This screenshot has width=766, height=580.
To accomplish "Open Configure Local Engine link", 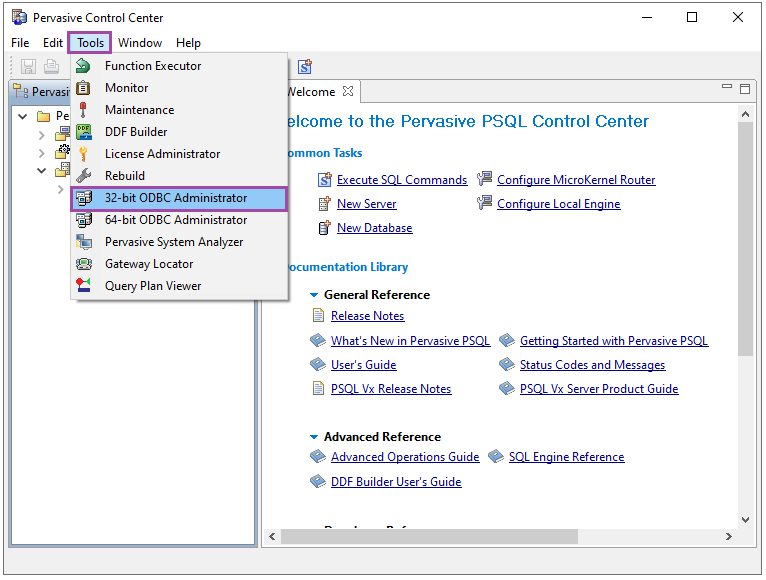I will point(558,204).
